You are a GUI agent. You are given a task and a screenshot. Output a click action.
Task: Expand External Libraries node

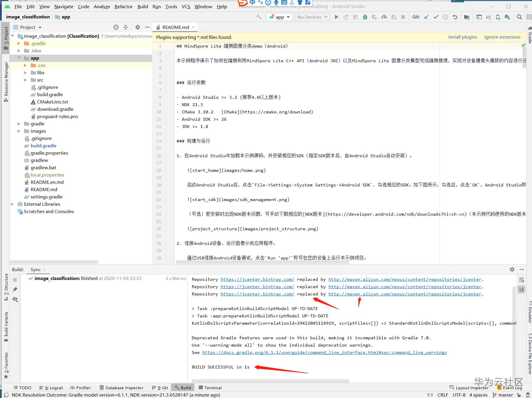tap(12, 204)
